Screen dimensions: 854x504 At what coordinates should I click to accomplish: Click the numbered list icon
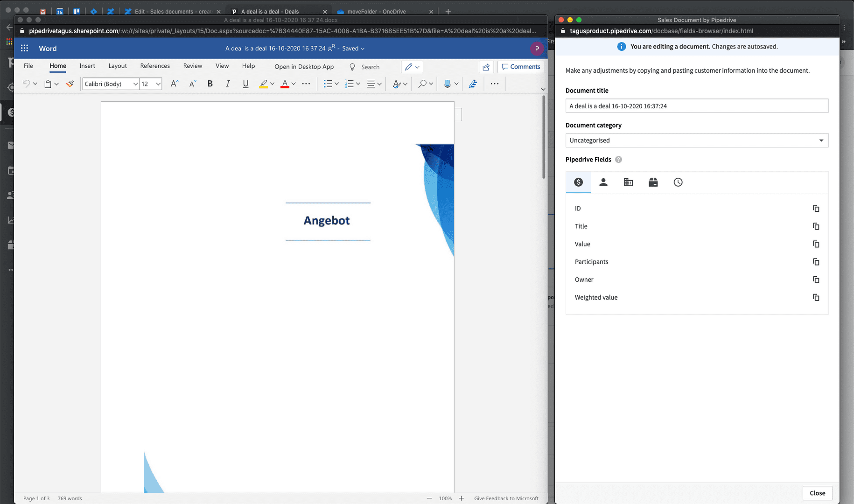pyautogui.click(x=349, y=84)
